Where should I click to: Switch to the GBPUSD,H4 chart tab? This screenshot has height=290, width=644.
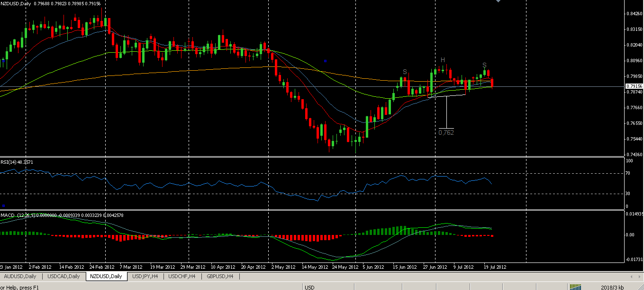(x=220, y=276)
